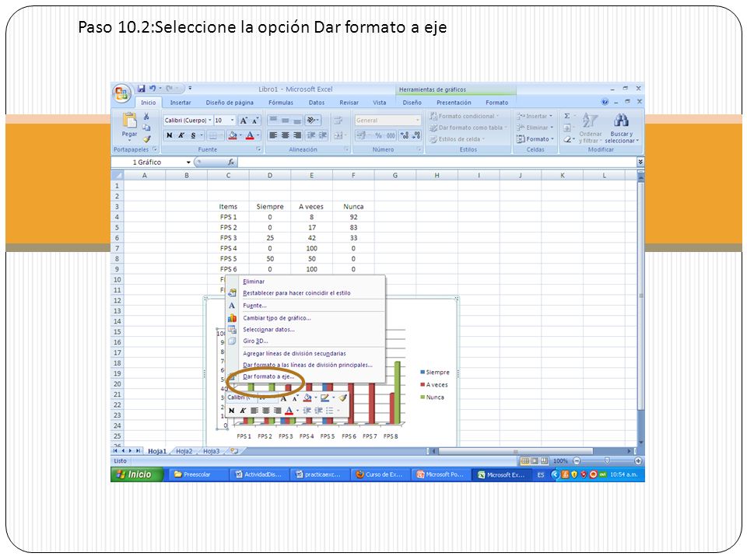Click the AutoSum sigma icon
This screenshot has height=560, width=747.
(567, 116)
